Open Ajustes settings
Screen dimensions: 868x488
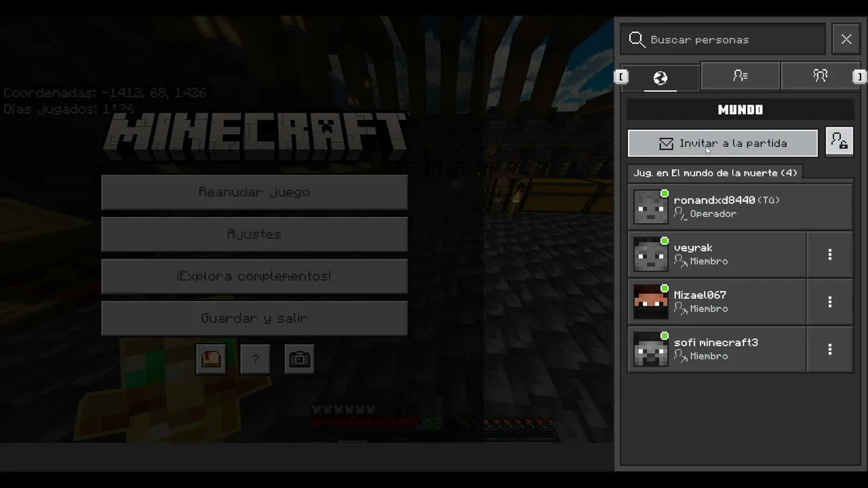(x=254, y=235)
